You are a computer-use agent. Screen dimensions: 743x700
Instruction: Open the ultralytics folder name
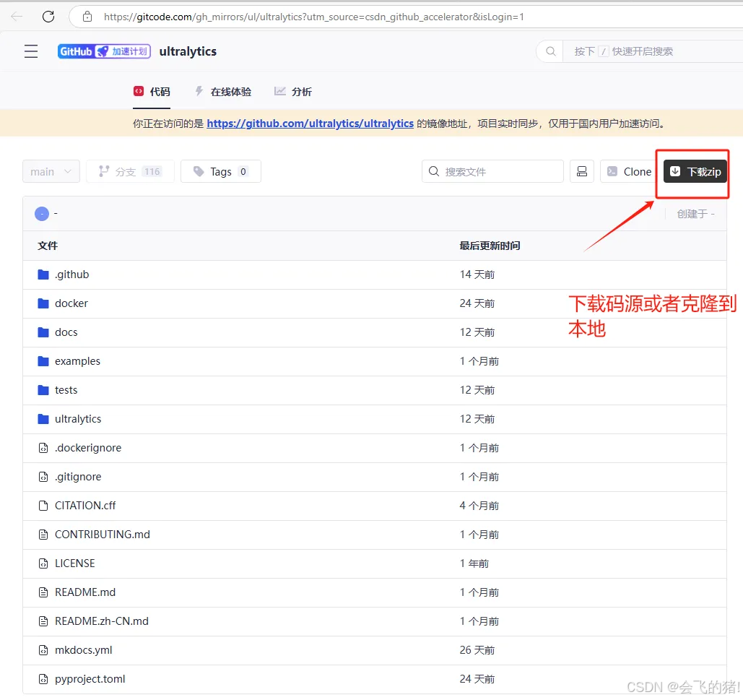click(x=78, y=419)
